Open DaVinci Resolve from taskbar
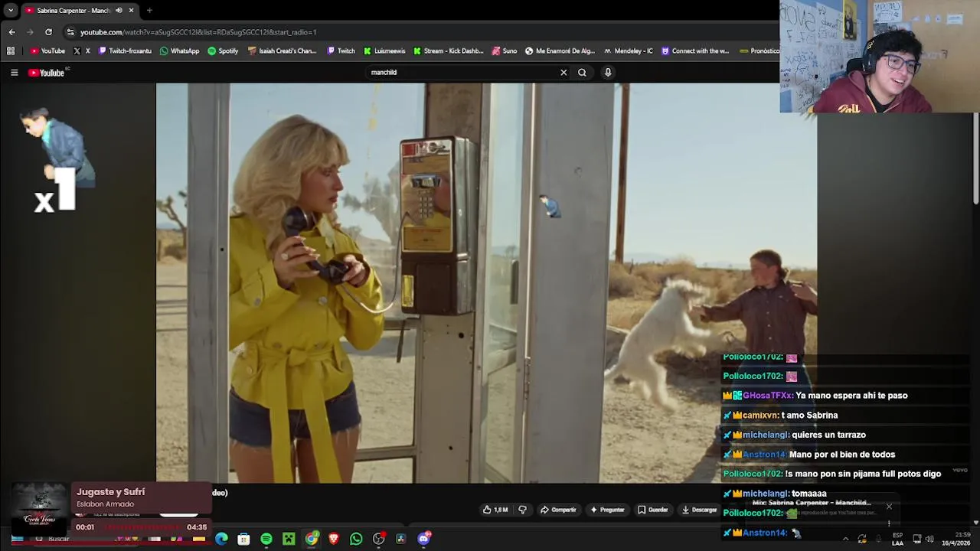This screenshot has height=551, width=980. click(x=401, y=540)
